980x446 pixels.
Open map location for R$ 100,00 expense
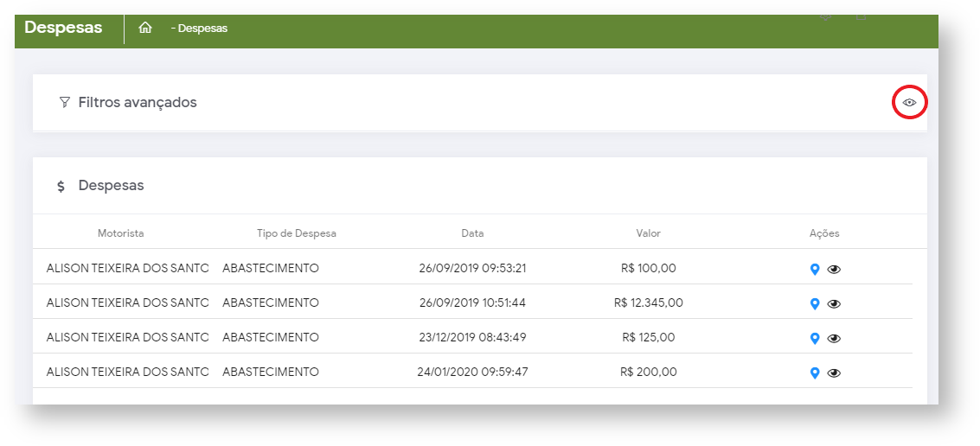point(814,269)
